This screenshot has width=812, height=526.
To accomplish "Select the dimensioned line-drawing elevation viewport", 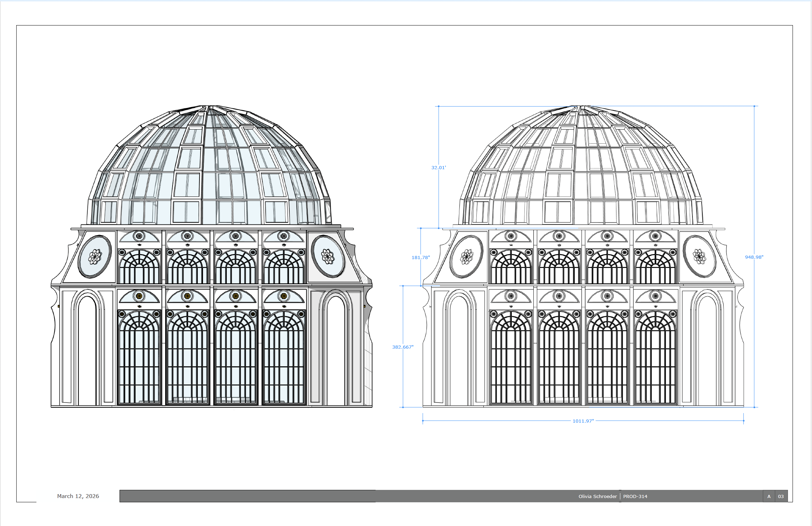I will click(x=583, y=256).
